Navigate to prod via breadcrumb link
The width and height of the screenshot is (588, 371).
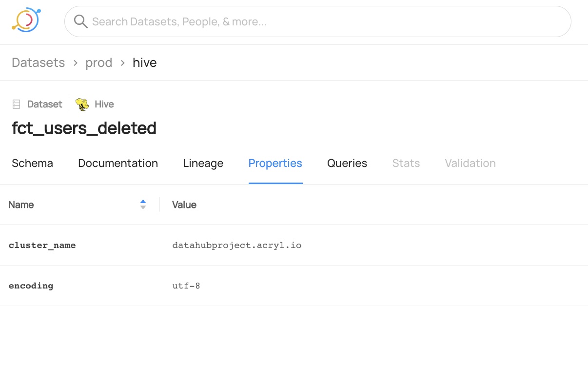point(99,62)
